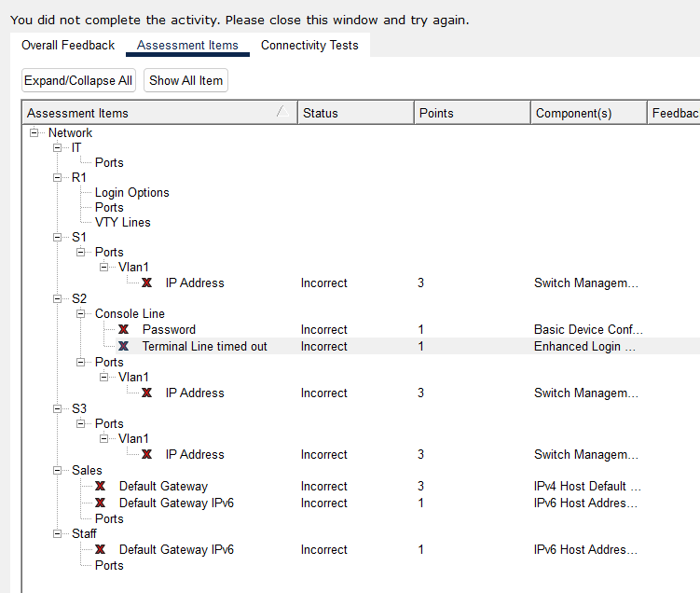Collapse the S3 tree node
700x593 pixels.
point(58,409)
